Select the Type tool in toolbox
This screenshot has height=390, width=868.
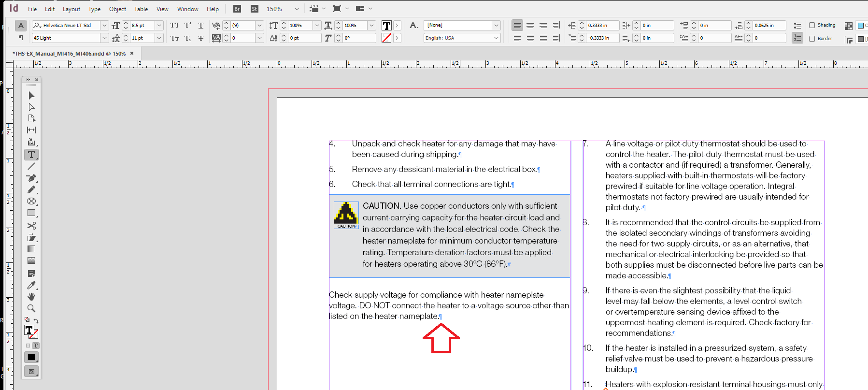click(31, 155)
